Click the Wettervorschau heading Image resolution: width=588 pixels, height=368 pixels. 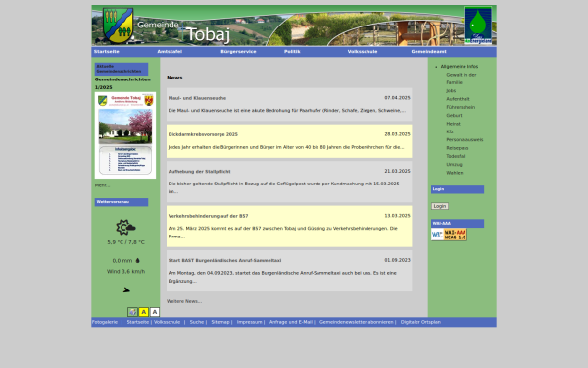point(122,202)
